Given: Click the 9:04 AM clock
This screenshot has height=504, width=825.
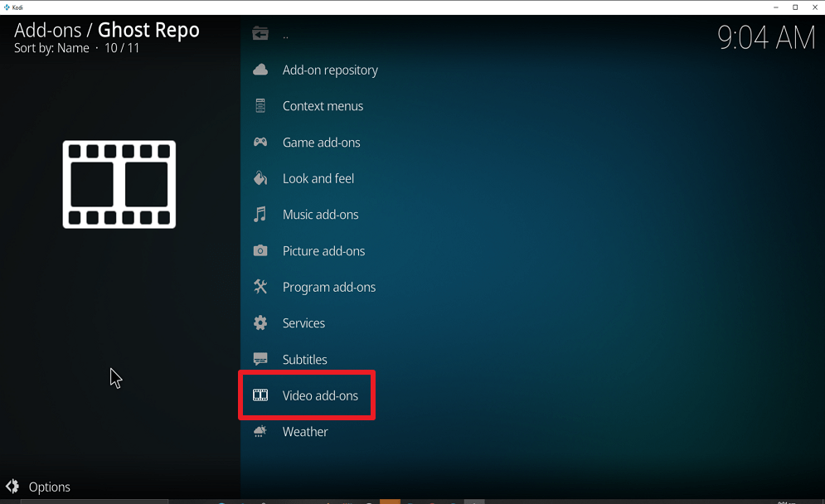Looking at the screenshot, I should click(x=766, y=37).
